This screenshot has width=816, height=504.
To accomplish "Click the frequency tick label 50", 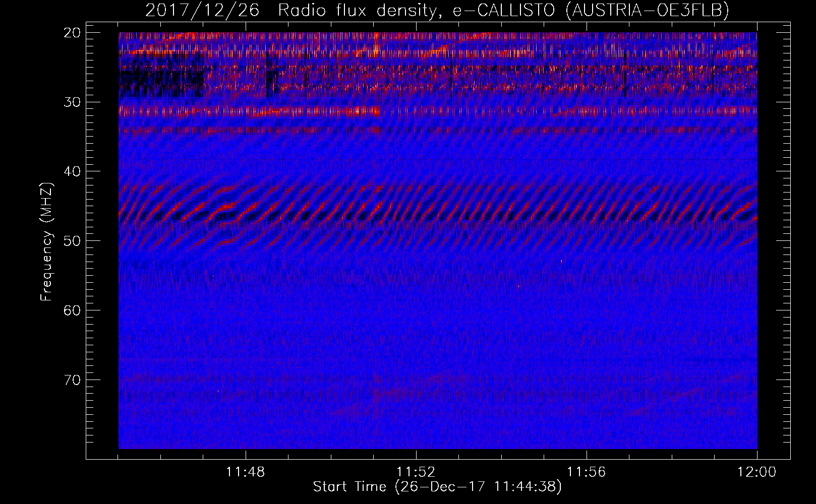I will pos(73,241).
